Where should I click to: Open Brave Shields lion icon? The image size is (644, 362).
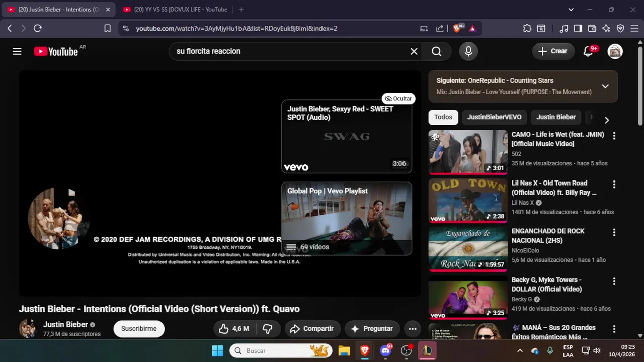[x=457, y=29]
